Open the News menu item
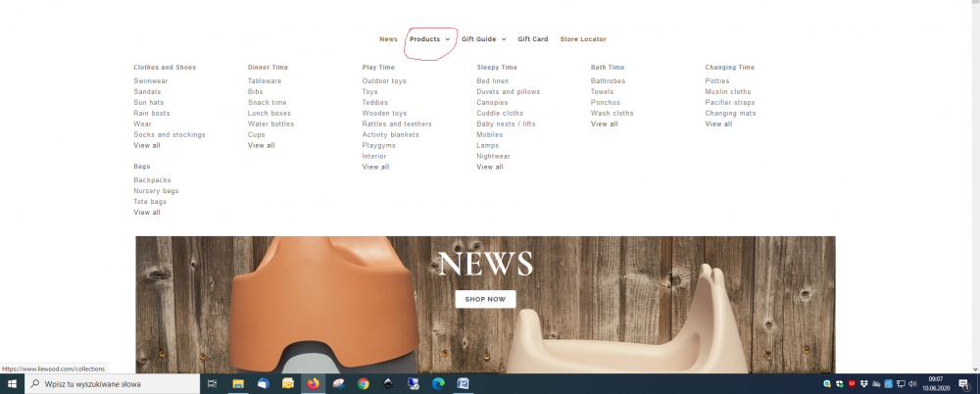 (x=388, y=39)
